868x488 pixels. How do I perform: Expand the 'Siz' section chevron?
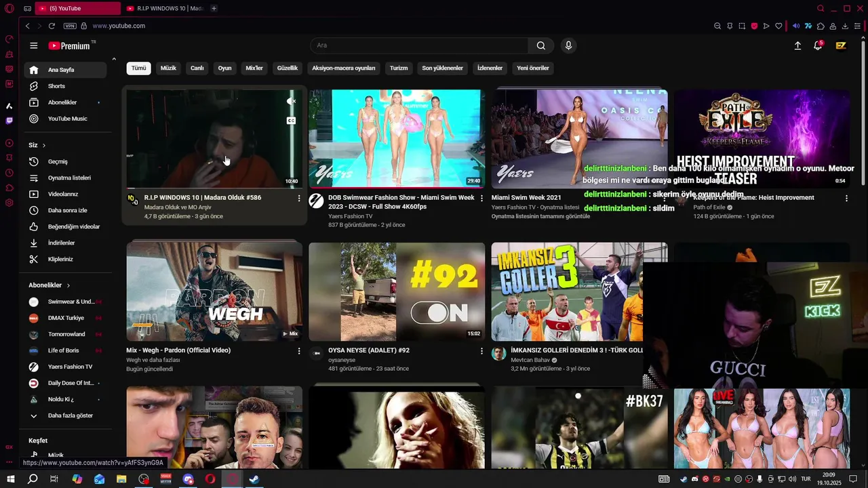(44, 145)
